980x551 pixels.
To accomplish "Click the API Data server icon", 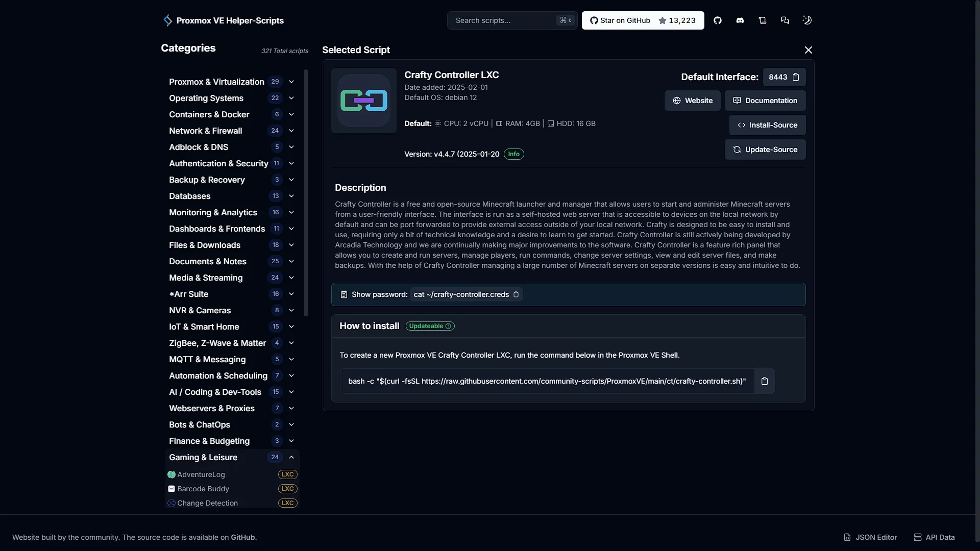I will (x=918, y=537).
